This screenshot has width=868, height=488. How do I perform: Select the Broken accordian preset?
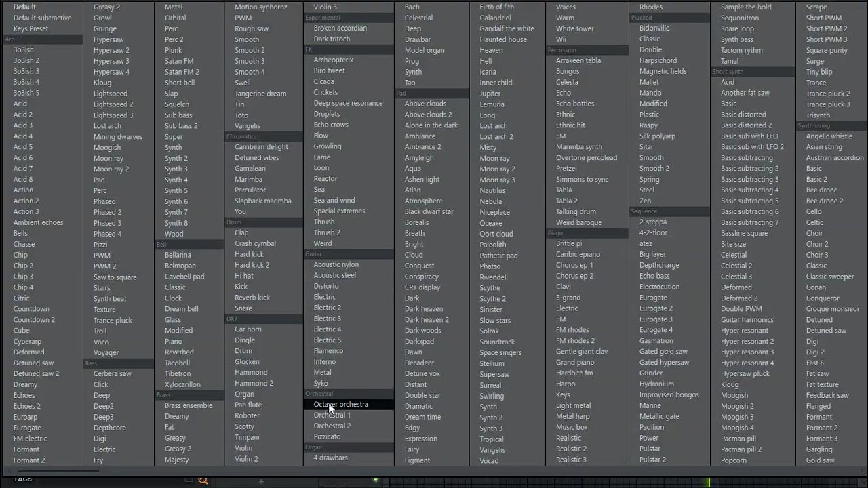click(340, 28)
